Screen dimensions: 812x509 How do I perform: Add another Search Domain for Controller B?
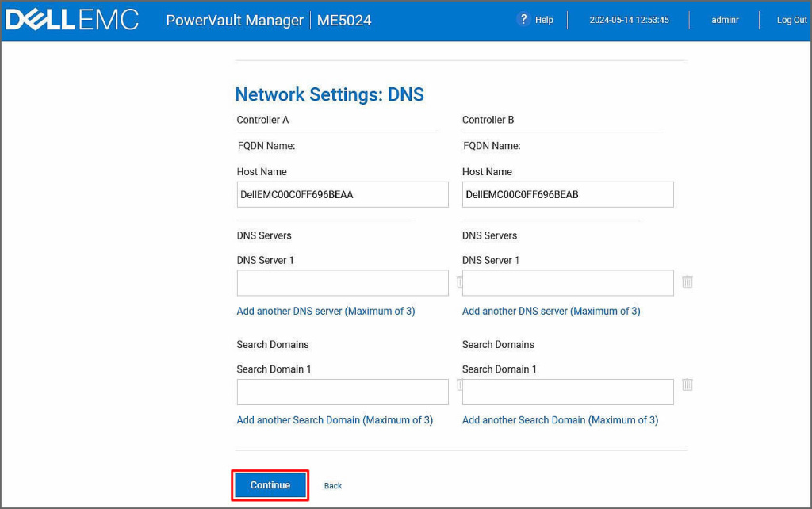click(x=560, y=420)
